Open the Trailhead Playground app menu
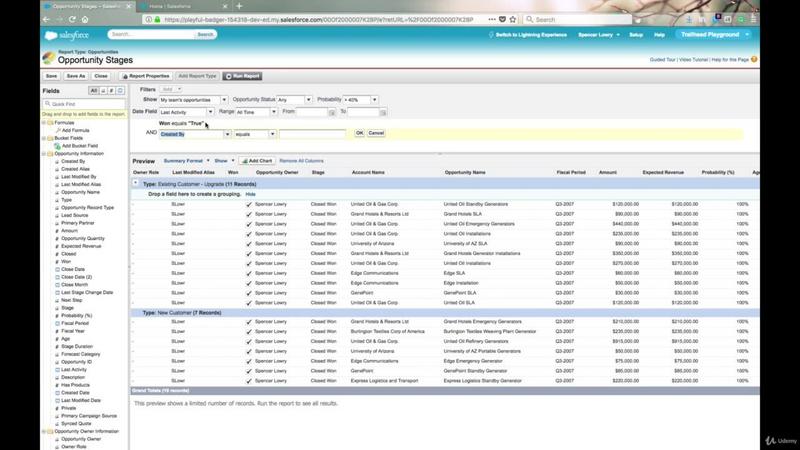This screenshot has width=800, height=450. click(714, 35)
